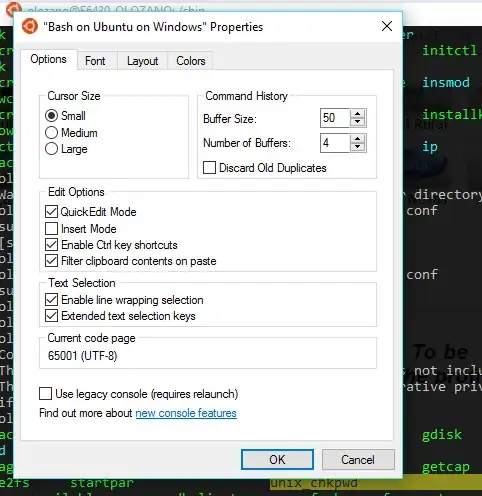Click the Buffer Size value field
The width and height of the screenshot is (482, 496).
(335, 118)
